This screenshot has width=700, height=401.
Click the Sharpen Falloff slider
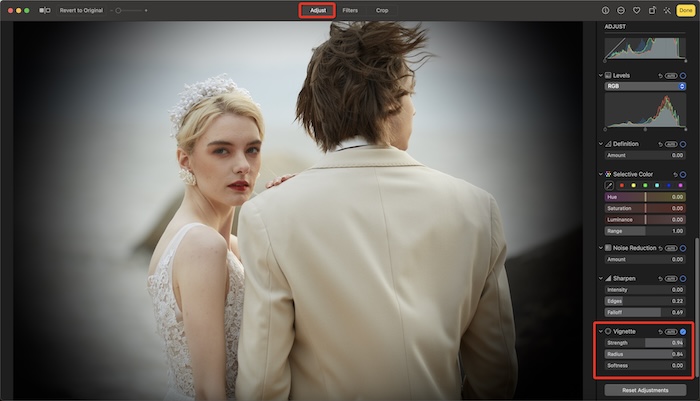(x=645, y=313)
